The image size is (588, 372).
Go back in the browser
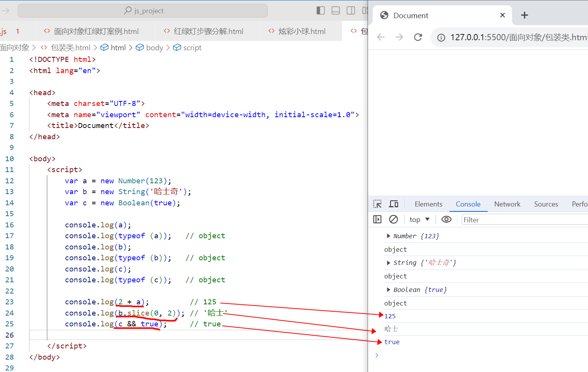click(x=381, y=37)
